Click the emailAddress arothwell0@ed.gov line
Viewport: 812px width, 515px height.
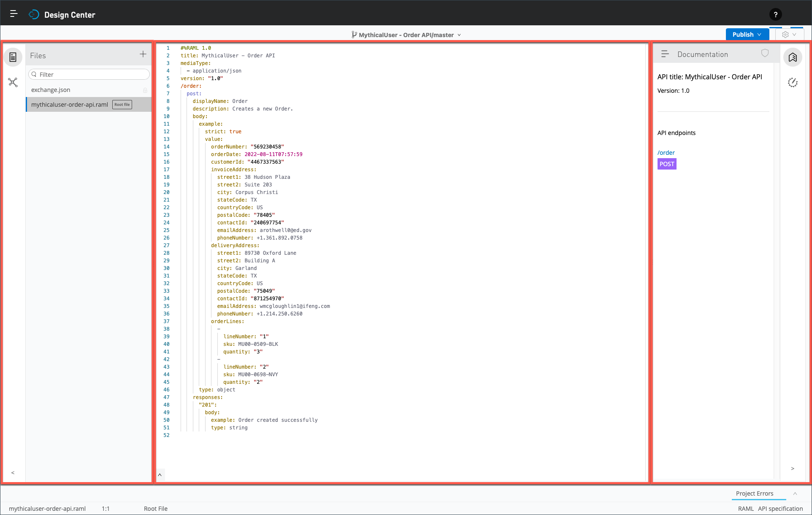[x=265, y=230]
